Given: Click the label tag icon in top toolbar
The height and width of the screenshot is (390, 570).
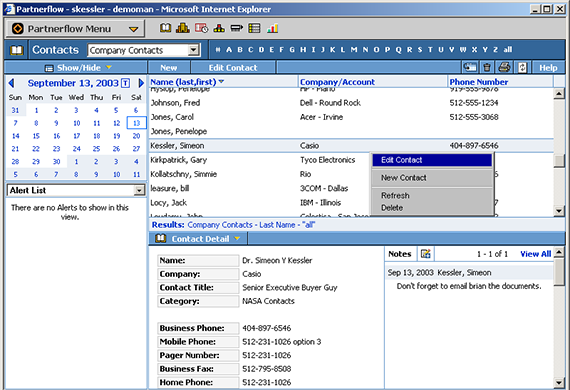Looking at the screenshot, I should point(236,28).
